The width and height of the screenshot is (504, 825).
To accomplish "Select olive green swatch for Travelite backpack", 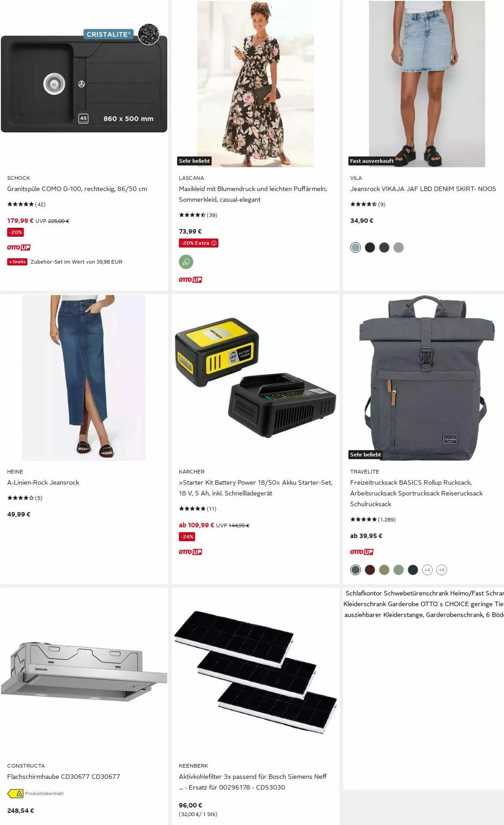I will point(384,569).
